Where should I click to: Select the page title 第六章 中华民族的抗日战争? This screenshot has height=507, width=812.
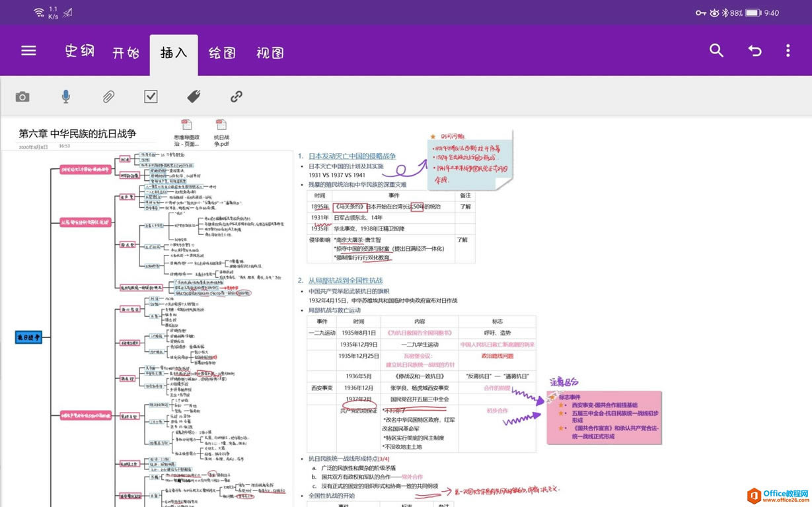(x=77, y=133)
